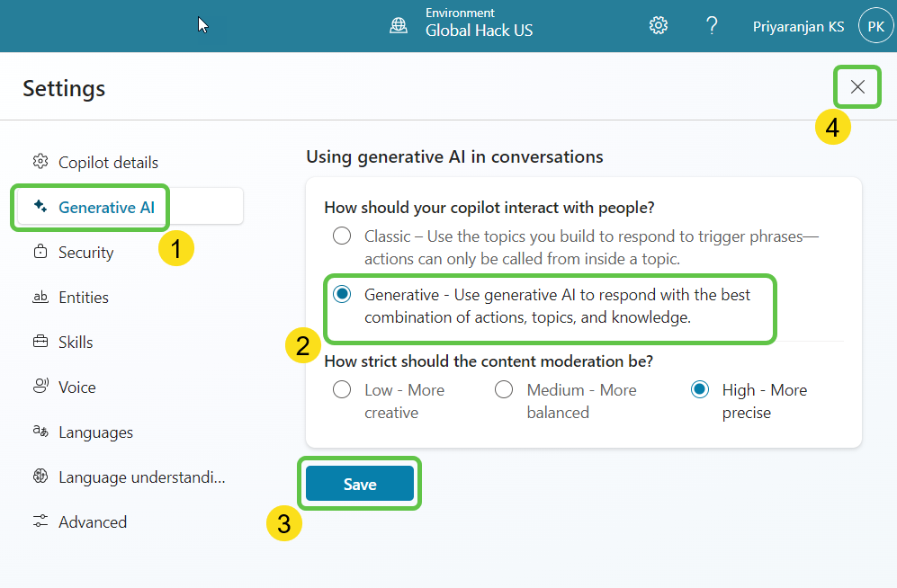Open the Generative AI settings tab
The image size is (897, 588).
[106, 208]
